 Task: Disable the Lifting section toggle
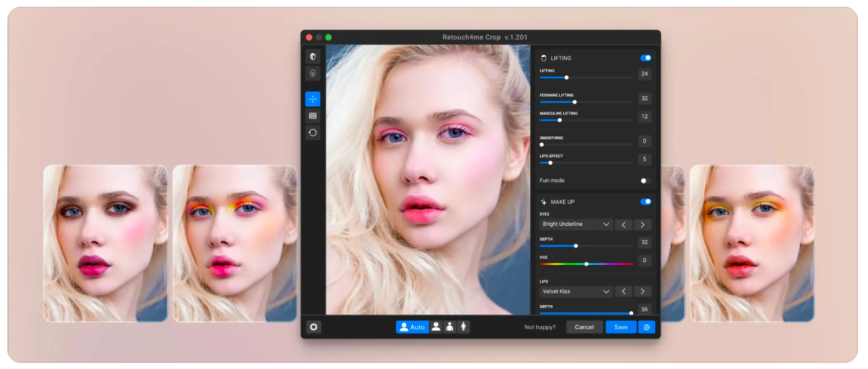[646, 58]
